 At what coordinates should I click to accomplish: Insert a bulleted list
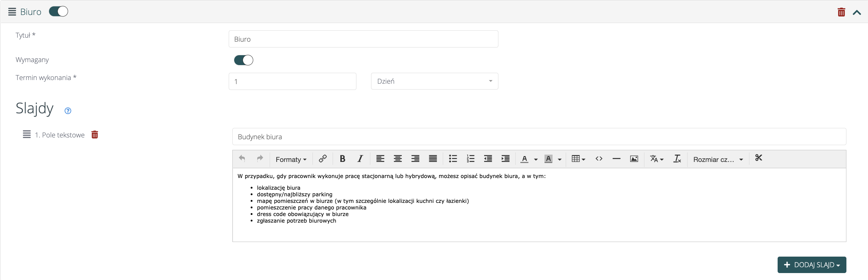click(x=453, y=159)
